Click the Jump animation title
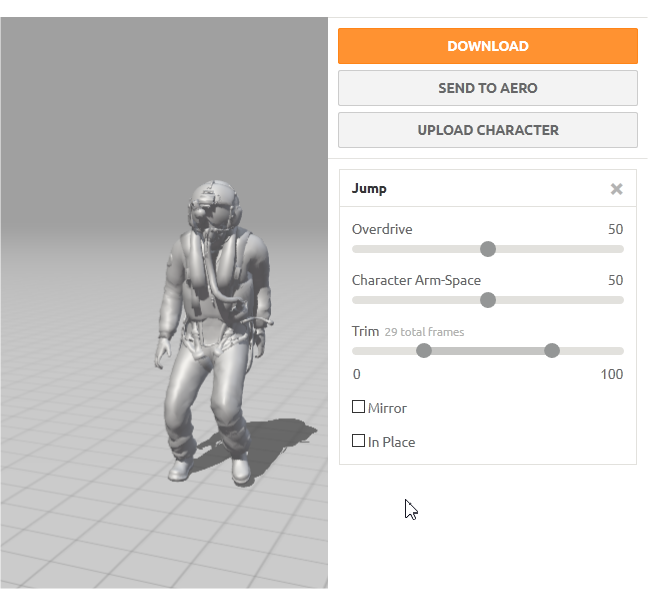Viewport: 648px width, 589px height. [369, 189]
